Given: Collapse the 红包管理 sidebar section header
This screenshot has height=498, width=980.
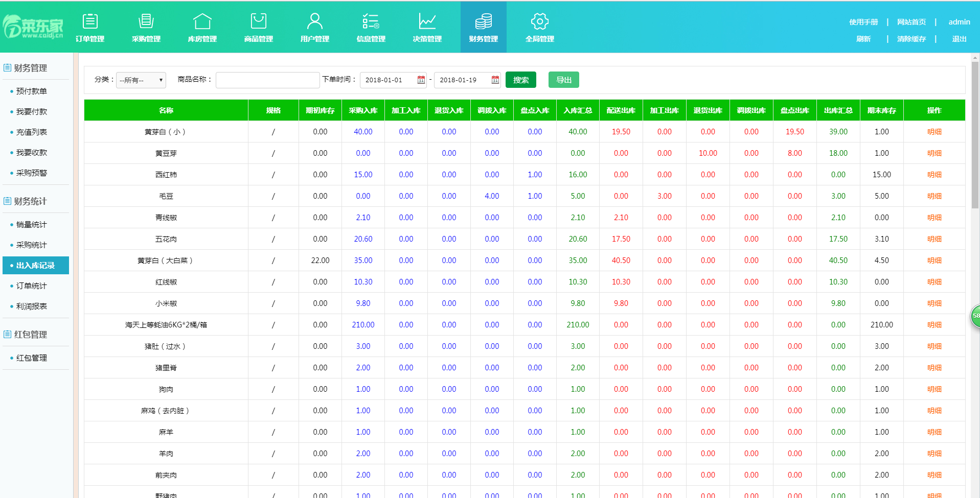Looking at the screenshot, I should pyautogui.click(x=31, y=335).
